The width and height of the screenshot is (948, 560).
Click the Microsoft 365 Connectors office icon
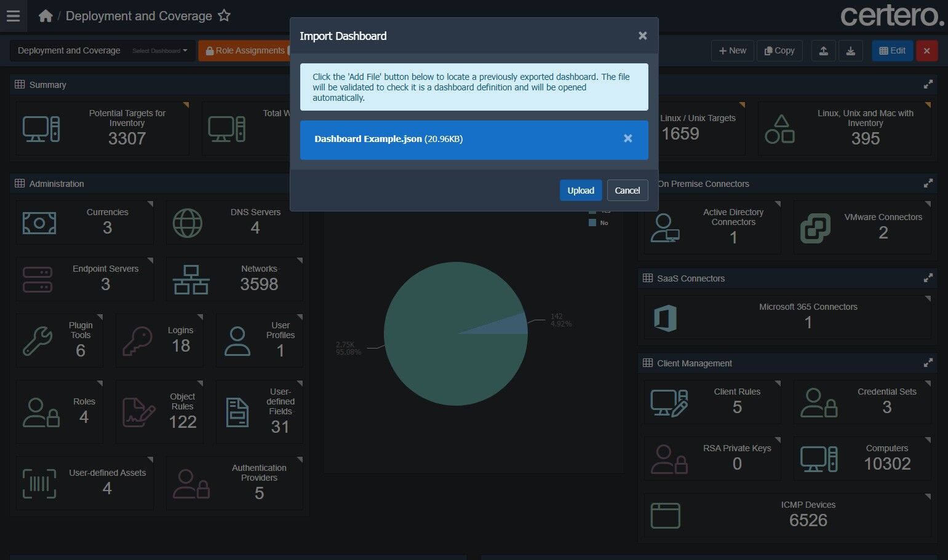point(665,318)
